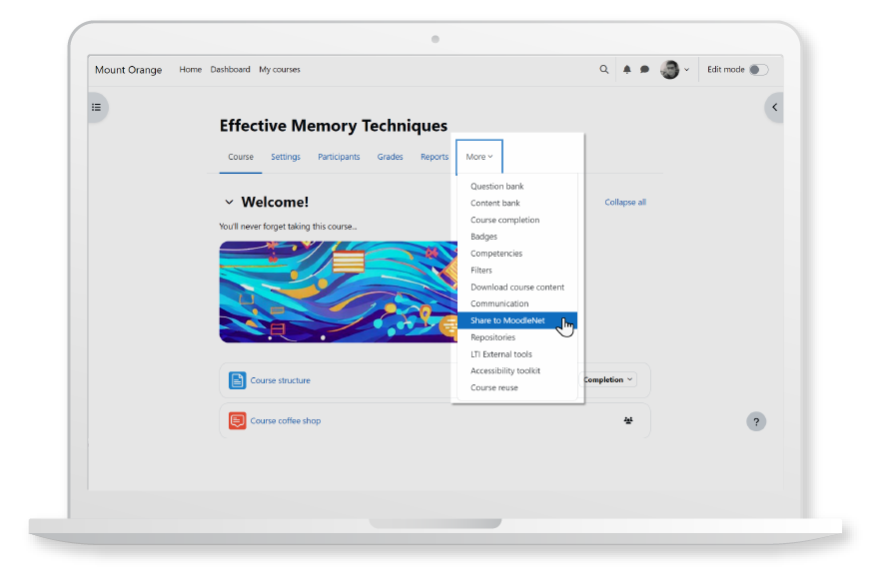The height and width of the screenshot is (588, 881).
Task: Open the notifications bell icon
Action: click(626, 69)
